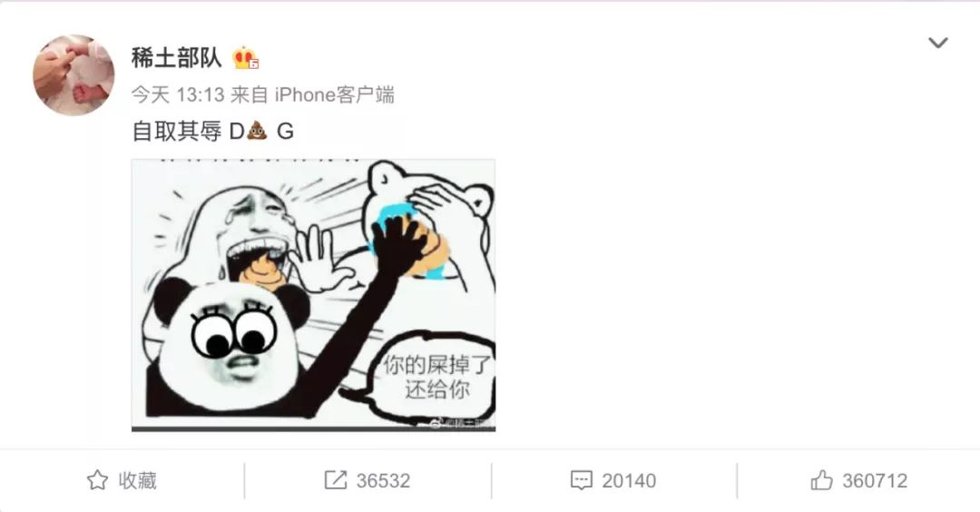The image size is (980, 512).
Task: Click the iPhone客户端 source link
Action: (335, 95)
